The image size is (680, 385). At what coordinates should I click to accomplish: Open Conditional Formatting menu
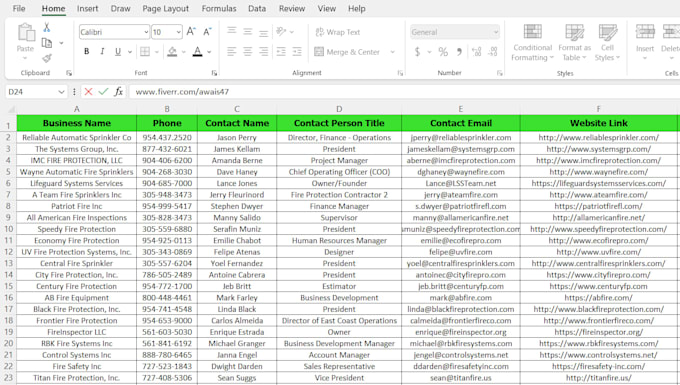pos(533,43)
